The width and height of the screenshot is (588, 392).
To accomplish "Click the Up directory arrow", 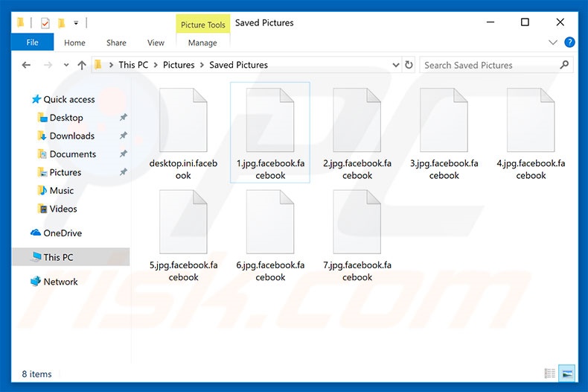I will click(x=82, y=65).
